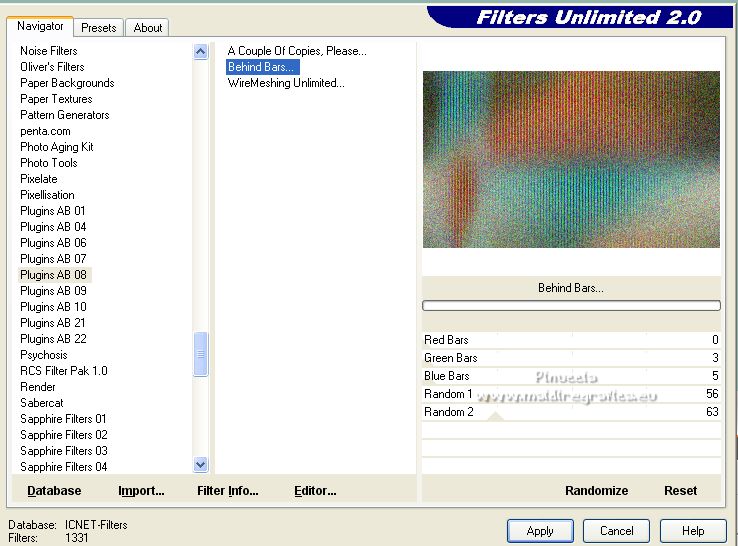Open the About tab

(148, 28)
